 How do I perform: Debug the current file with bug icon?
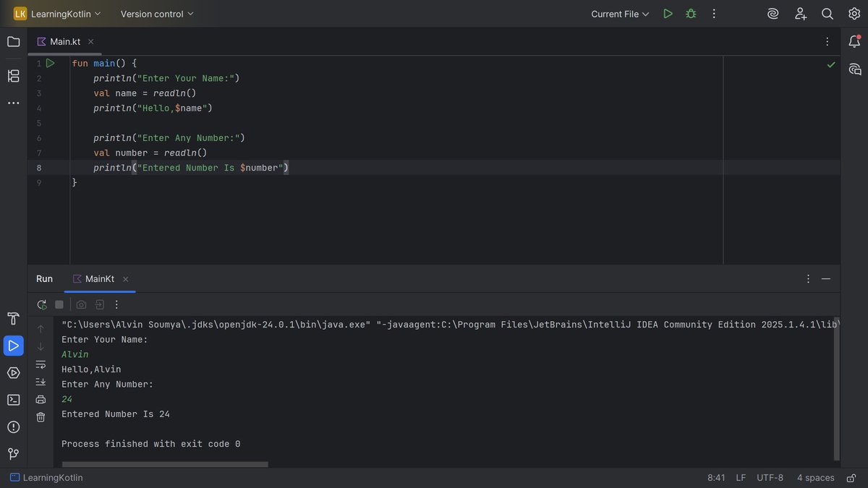691,14
